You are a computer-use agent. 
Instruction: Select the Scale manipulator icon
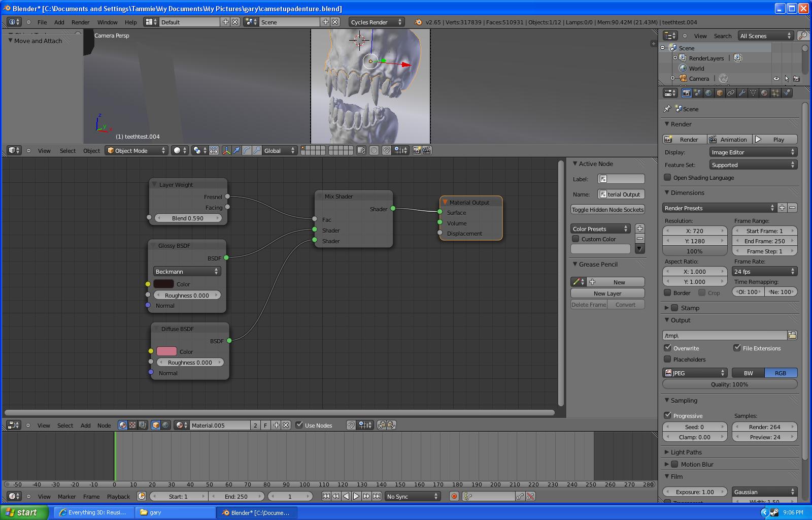tap(257, 150)
